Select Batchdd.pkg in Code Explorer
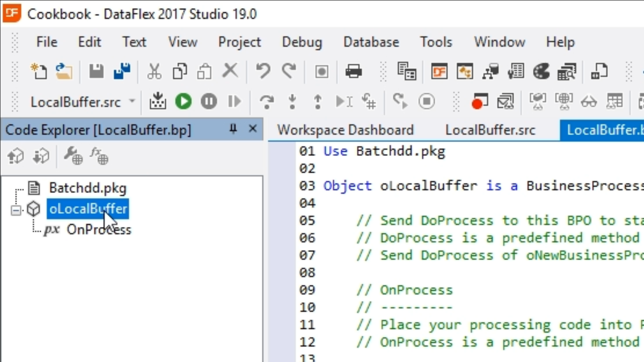This screenshot has width=644, height=362. tap(88, 188)
